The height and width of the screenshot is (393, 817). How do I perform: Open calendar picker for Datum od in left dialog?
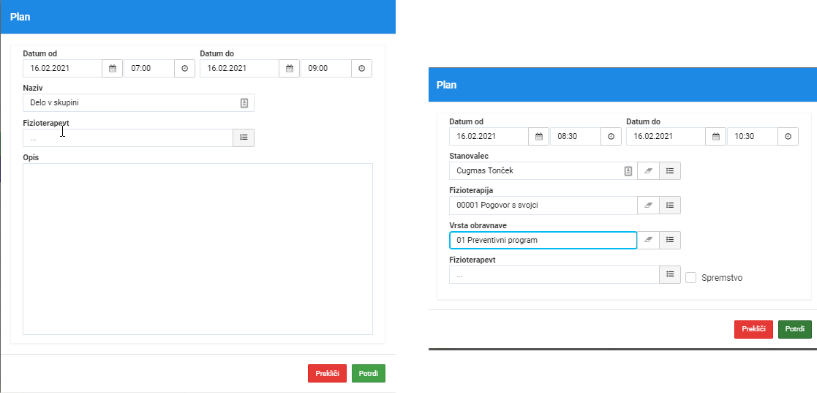(x=113, y=68)
